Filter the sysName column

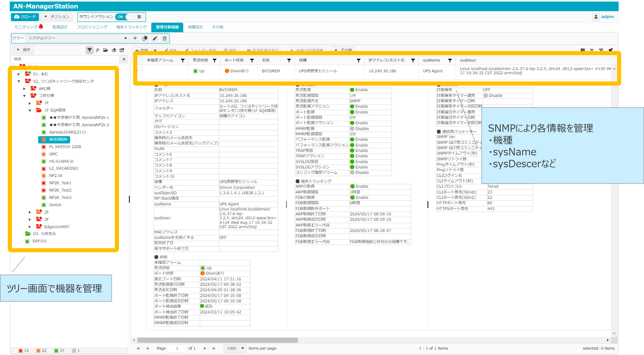click(x=450, y=60)
